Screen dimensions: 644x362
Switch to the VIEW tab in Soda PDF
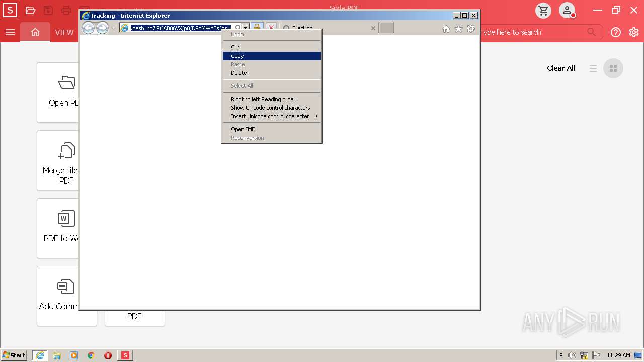64,32
